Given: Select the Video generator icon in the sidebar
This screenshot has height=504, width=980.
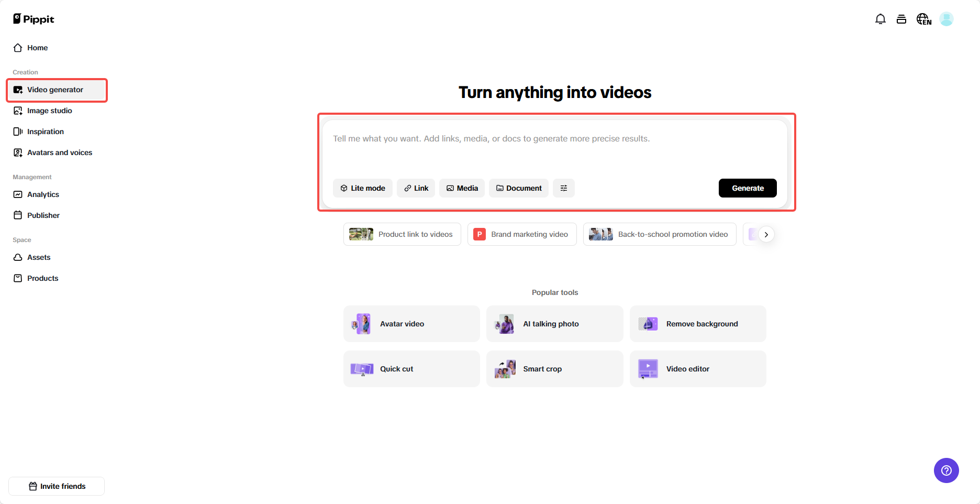Looking at the screenshot, I should pyautogui.click(x=18, y=90).
